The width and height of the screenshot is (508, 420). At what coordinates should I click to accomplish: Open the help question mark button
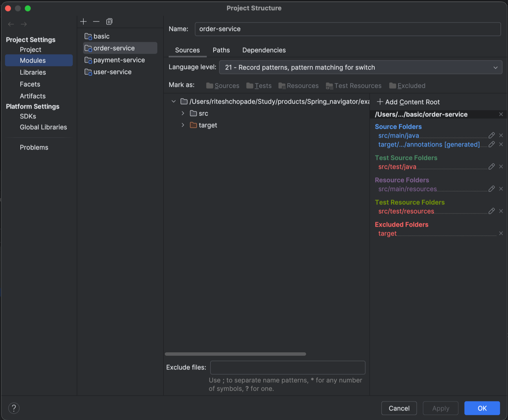point(14,408)
